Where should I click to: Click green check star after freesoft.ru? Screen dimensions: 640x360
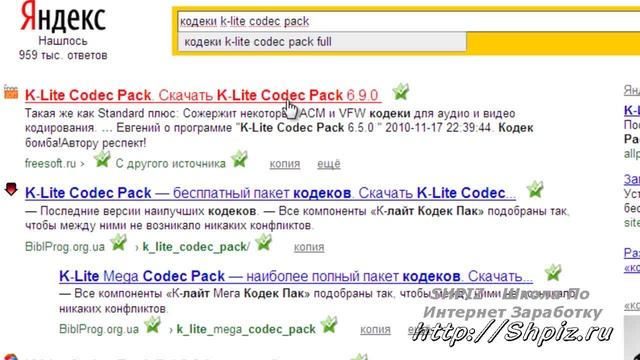[x=102, y=159]
